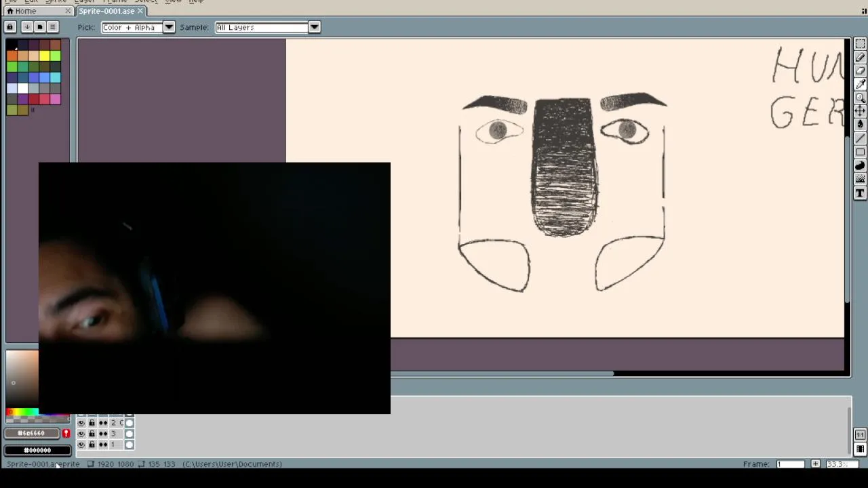Pick the yellow palette swatch

(44, 56)
